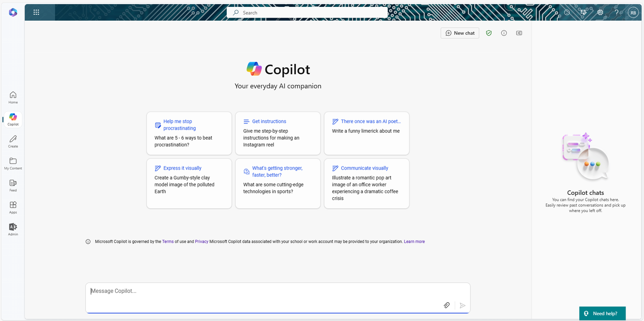This screenshot has width=644, height=321.
Task: Open the RB account profile menu
Action: (x=633, y=13)
